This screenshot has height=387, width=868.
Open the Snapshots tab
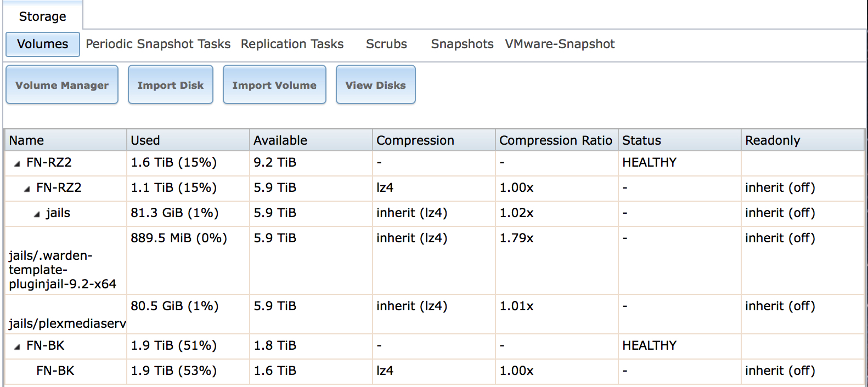(x=462, y=44)
